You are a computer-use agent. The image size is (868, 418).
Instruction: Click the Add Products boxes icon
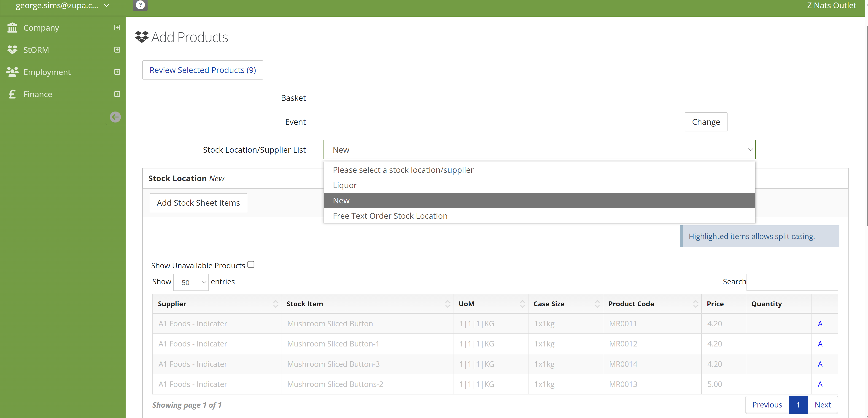pyautogui.click(x=142, y=37)
